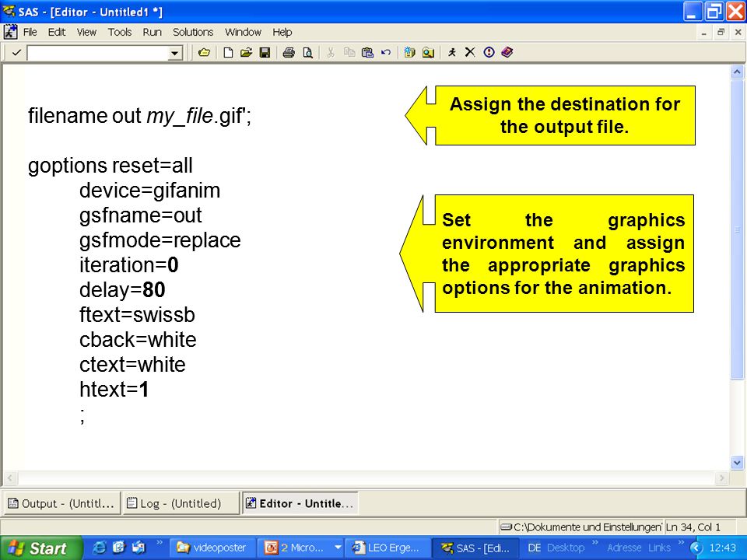Create a new document with New icon

point(228,52)
